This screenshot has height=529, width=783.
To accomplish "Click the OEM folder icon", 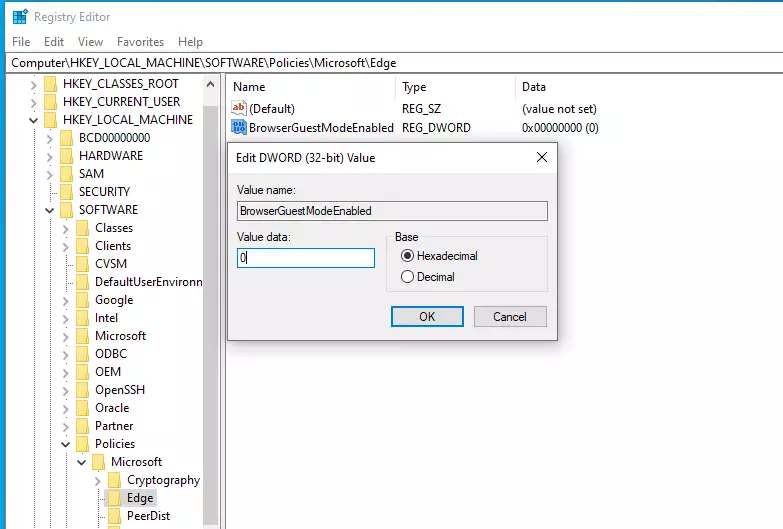I will tap(82, 372).
